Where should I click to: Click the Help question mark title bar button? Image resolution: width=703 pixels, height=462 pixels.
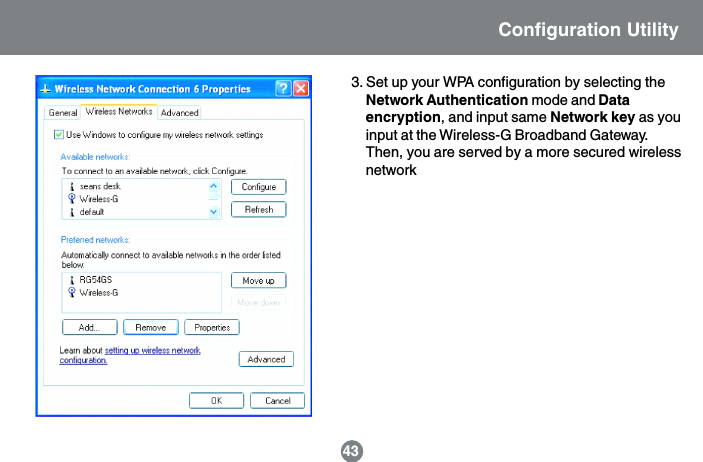pos(283,88)
